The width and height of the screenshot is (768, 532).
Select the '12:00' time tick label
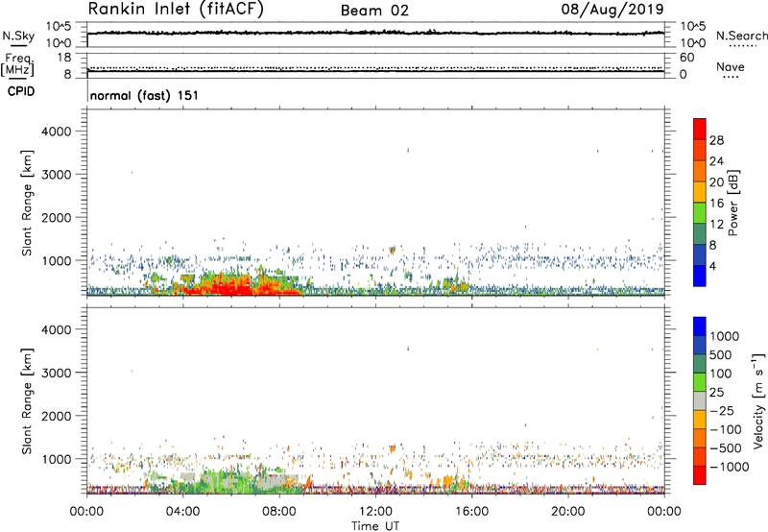pyautogui.click(x=375, y=512)
